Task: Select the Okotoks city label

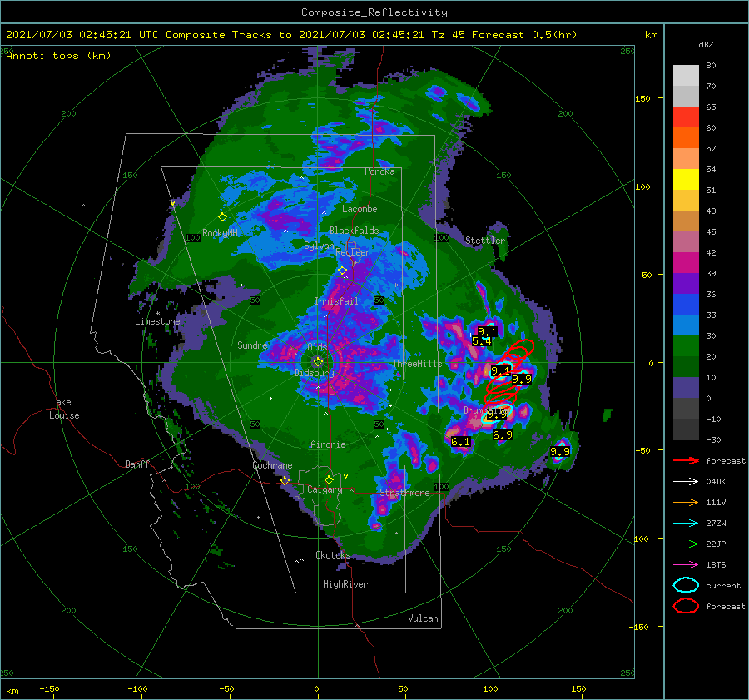Action: [333, 554]
